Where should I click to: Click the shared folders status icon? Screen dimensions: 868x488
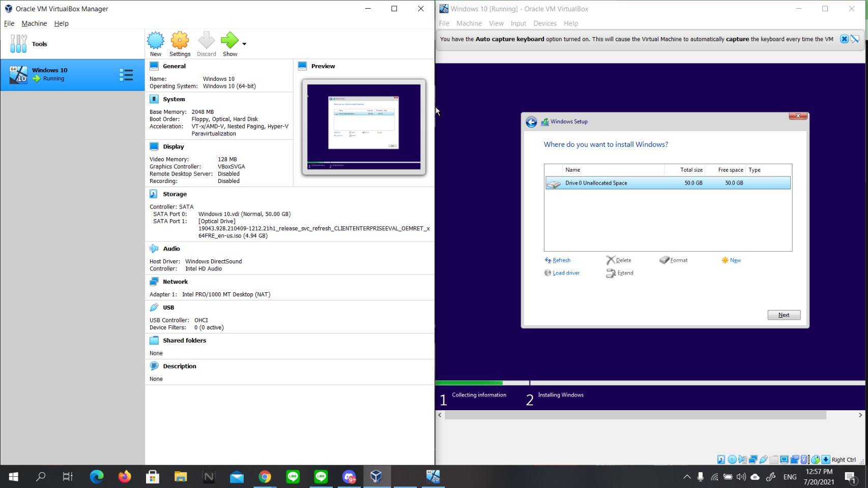point(774,460)
